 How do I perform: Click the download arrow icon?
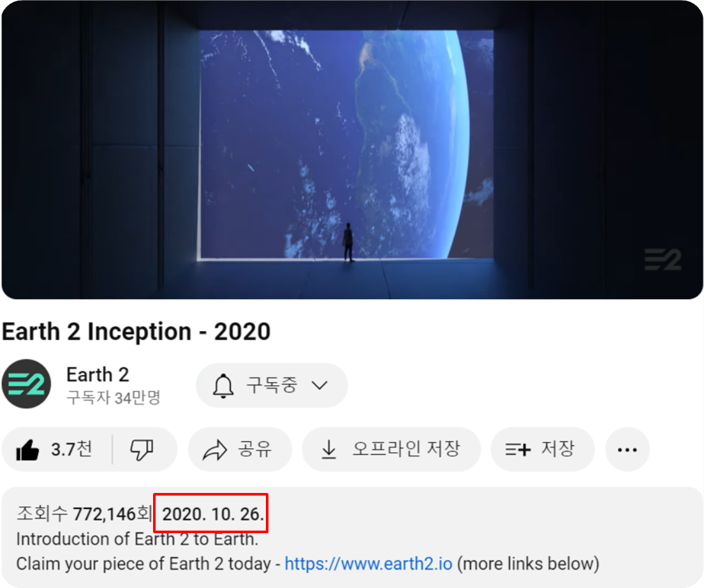[328, 450]
